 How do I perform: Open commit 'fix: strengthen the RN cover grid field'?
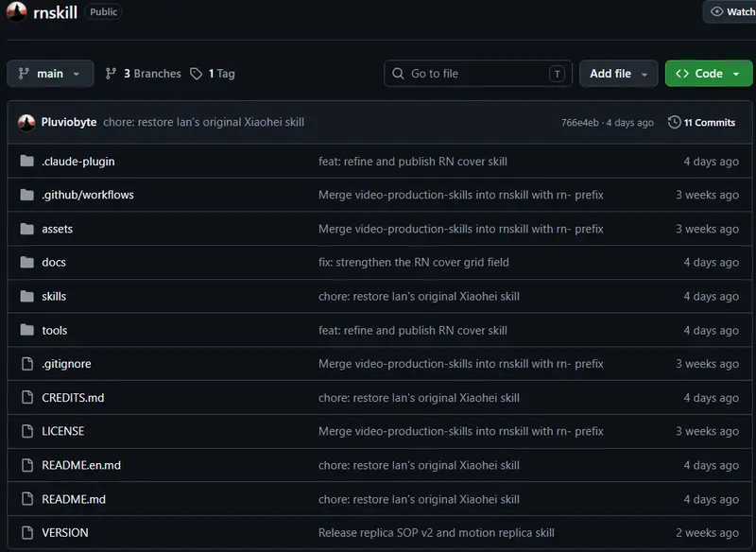tap(414, 262)
